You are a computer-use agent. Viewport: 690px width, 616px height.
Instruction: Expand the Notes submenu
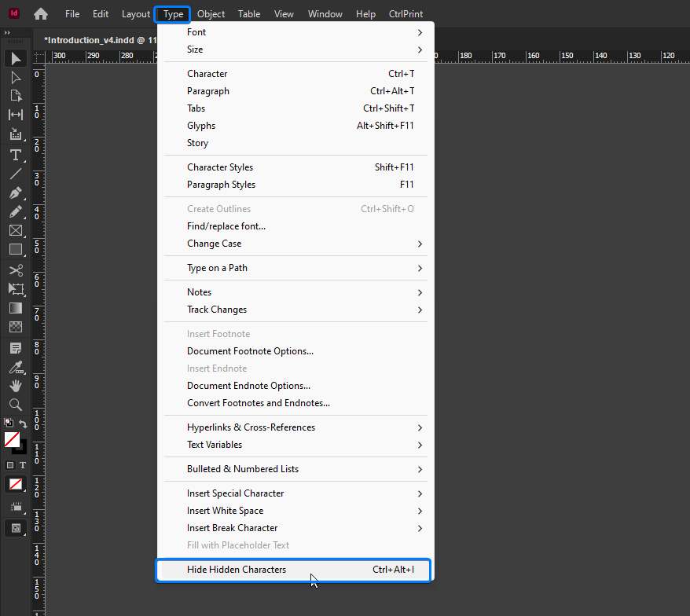295,292
